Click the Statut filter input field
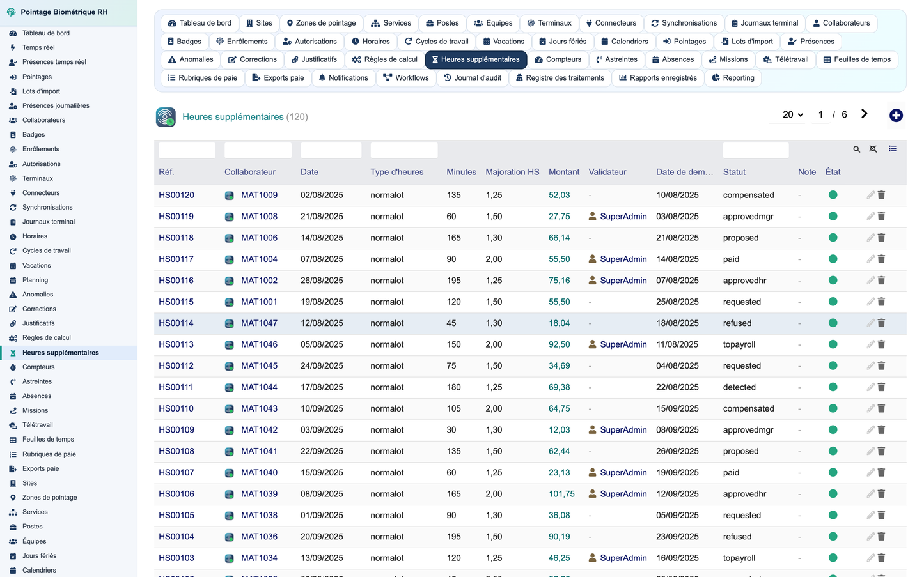Screen dimensions: 924x577 point(756,150)
